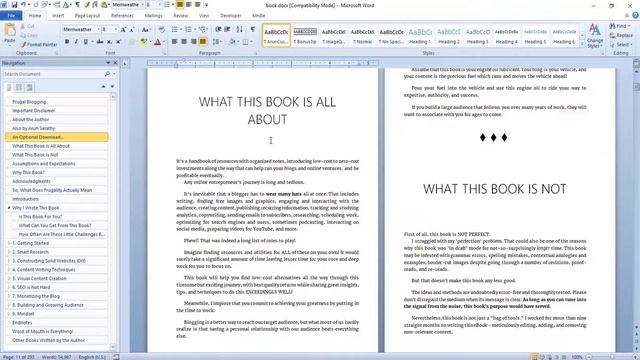Screen dimensions: 640x360
Task: Click the Font Color swatch
Action: tap(158, 42)
